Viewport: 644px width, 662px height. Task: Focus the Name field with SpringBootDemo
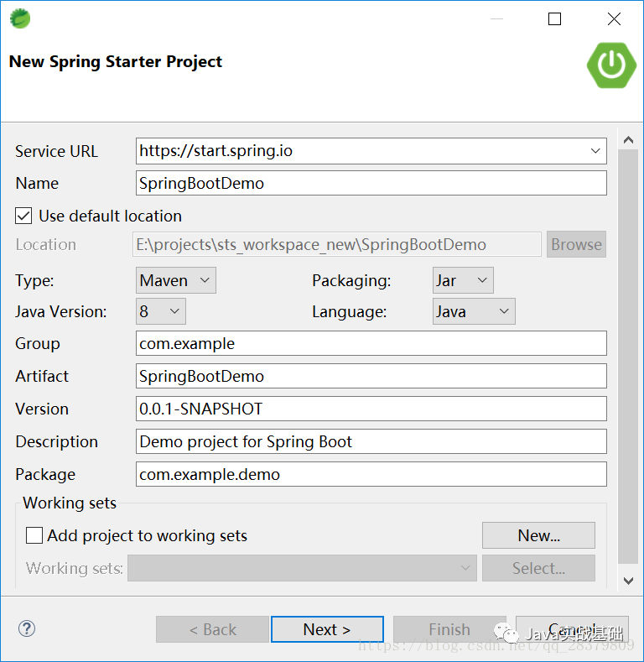point(371,183)
